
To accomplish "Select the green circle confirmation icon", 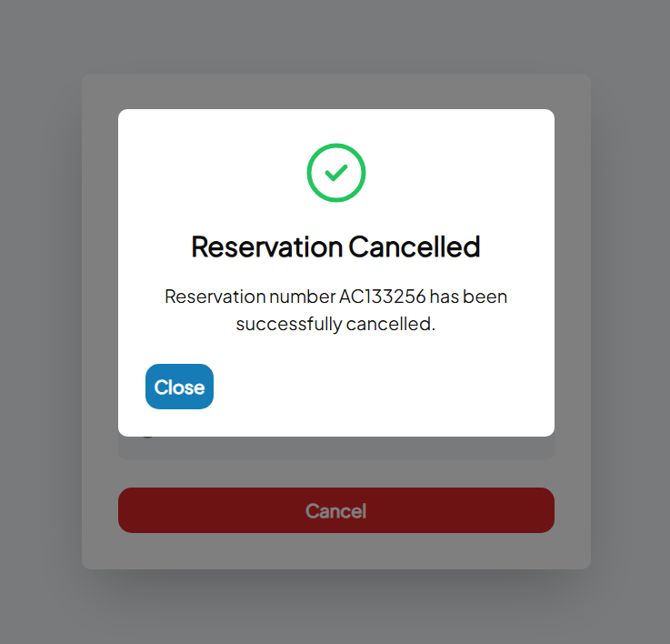I will pos(335,173).
